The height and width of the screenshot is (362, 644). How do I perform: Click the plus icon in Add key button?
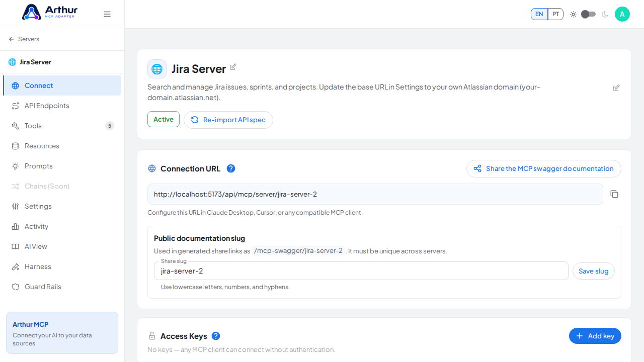[580, 336]
